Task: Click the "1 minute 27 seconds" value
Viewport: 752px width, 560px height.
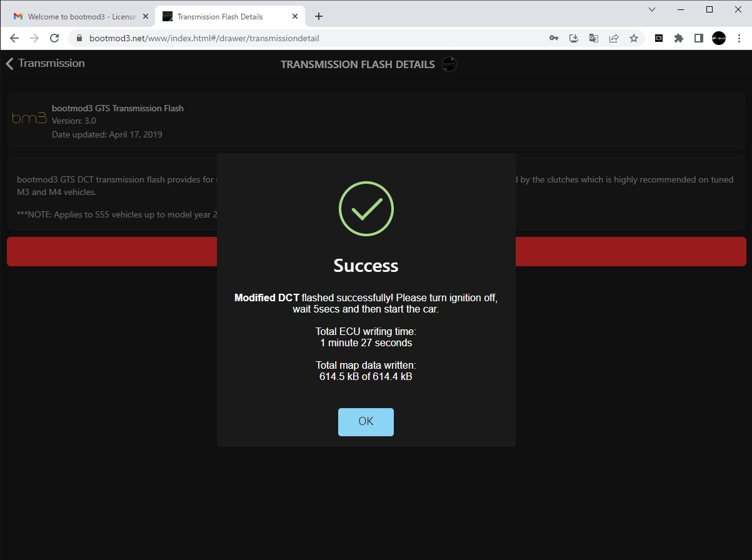Action: coord(366,342)
